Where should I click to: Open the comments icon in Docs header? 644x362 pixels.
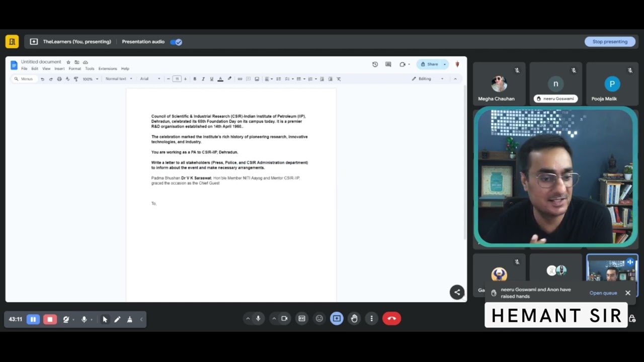[x=388, y=64]
